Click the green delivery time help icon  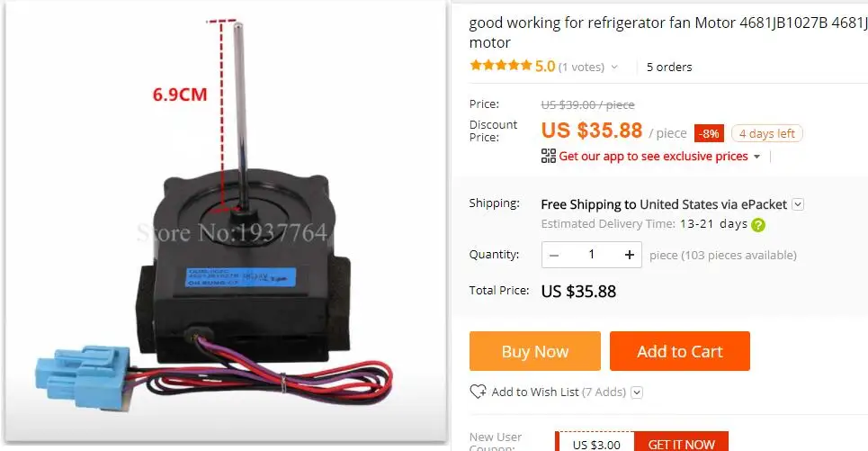click(x=758, y=225)
